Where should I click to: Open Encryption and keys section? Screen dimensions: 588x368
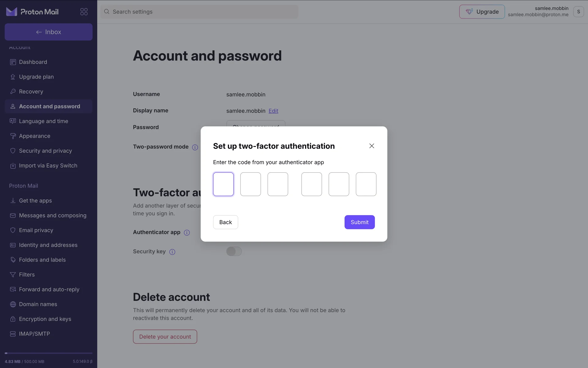coord(45,319)
